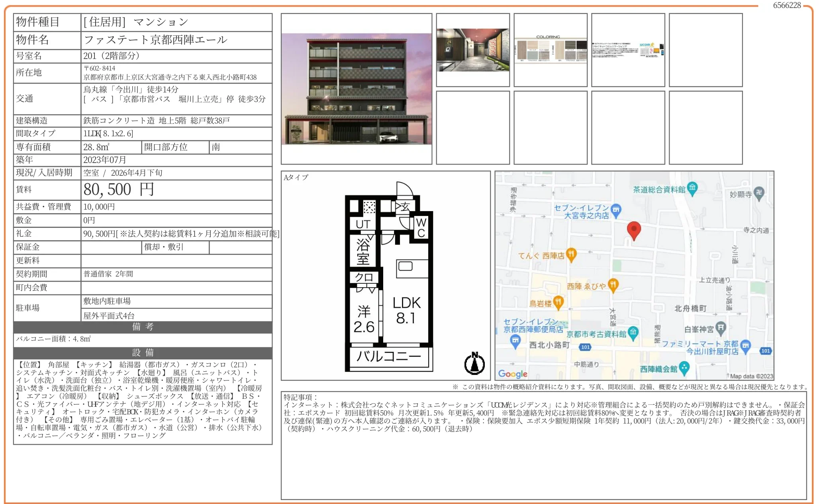The width and height of the screenshot is (819, 504).
Task: Open the COLORING material samples sheet
Action: [551, 49]
